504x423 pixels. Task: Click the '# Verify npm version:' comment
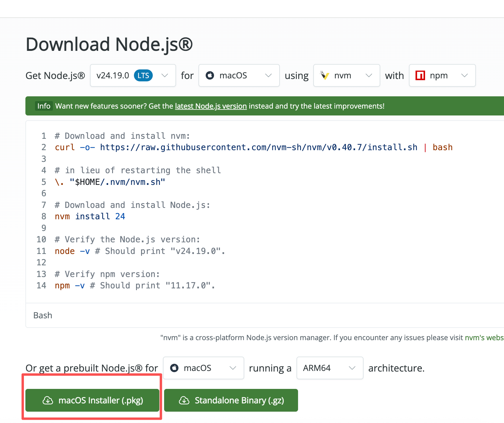pos(107,274)
